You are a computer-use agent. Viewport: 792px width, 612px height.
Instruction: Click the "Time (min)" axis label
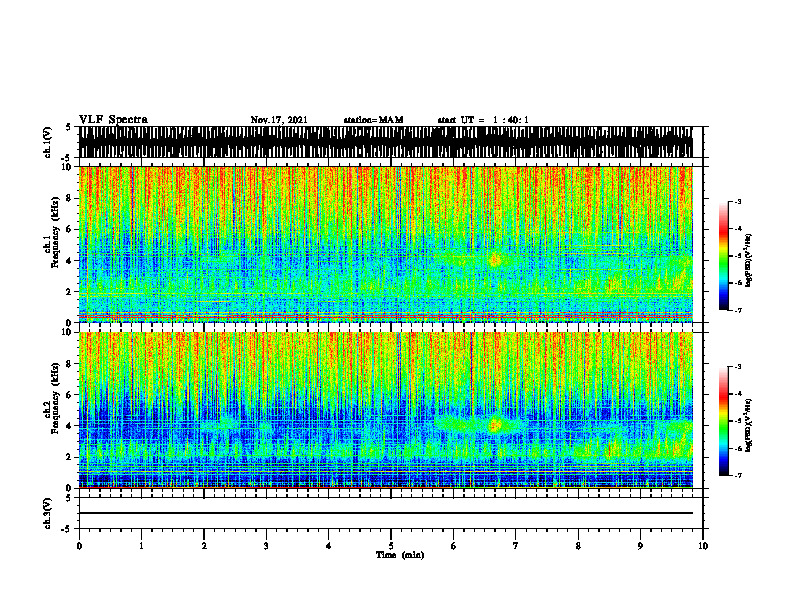click(400, 555)
